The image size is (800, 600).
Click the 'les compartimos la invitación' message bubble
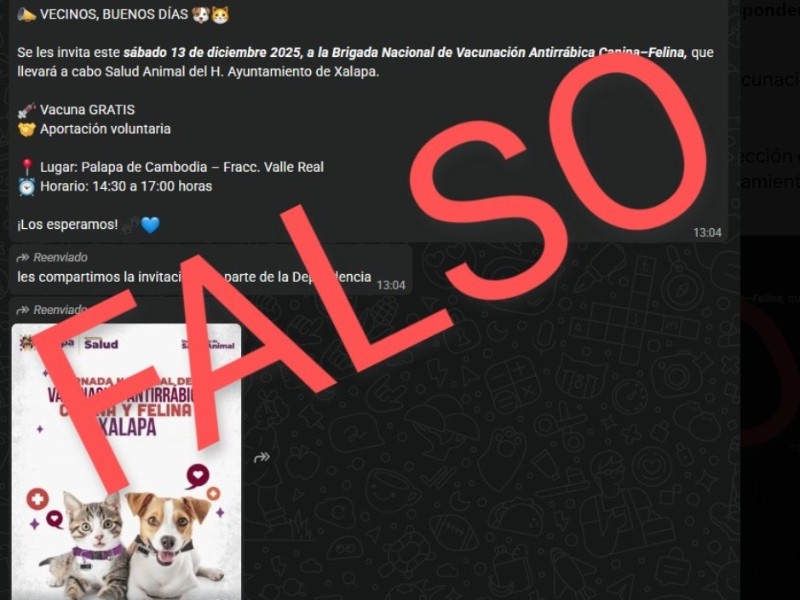[x=210, y=269]
